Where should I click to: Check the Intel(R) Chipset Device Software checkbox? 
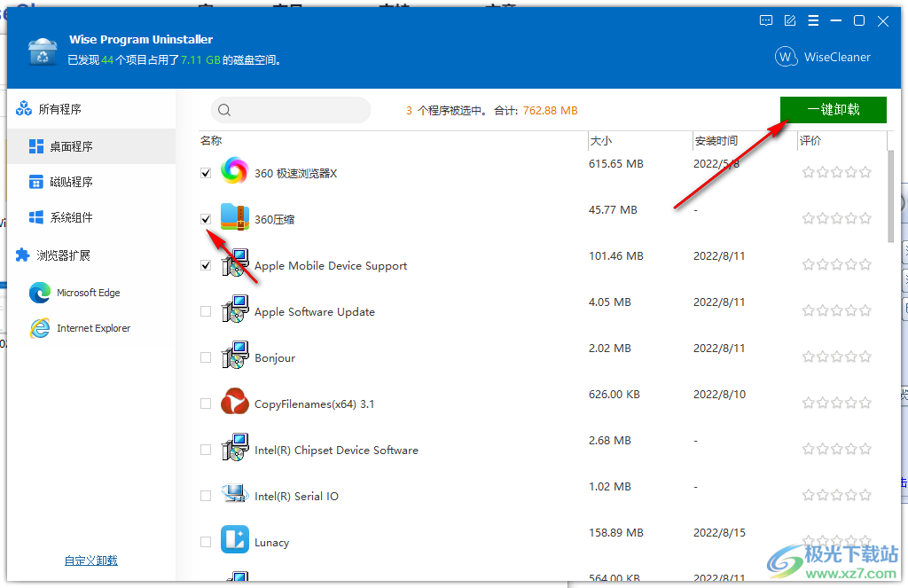click(206, 450)
